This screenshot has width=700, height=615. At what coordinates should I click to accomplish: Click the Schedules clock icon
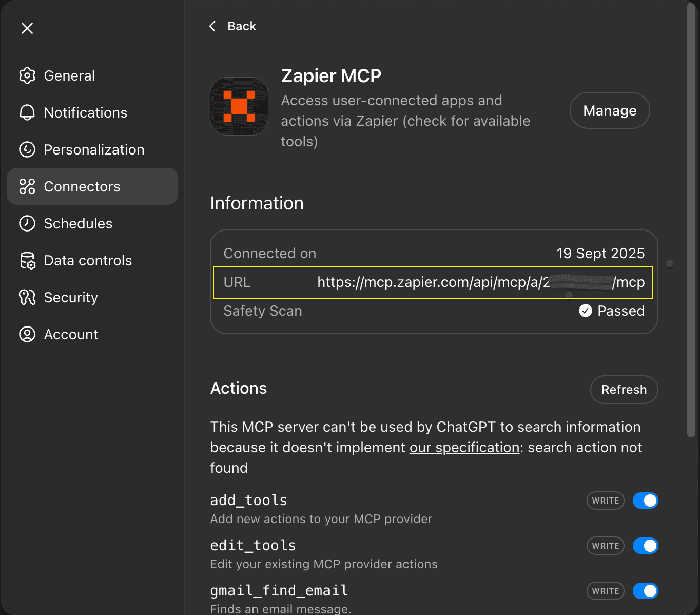[x=27, y=223]
